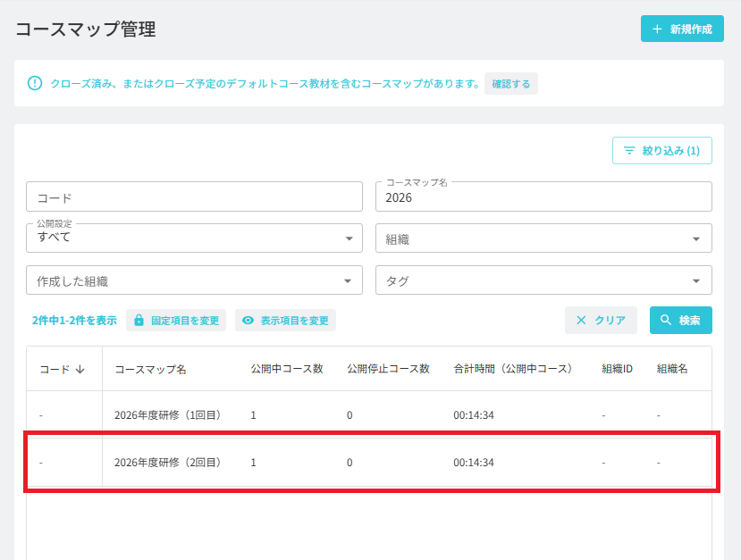Click the 合計時間（公開中コース） column header
The height and width of the screenshot is (560, 741).
pyautogui.click(x=513, y=369)
